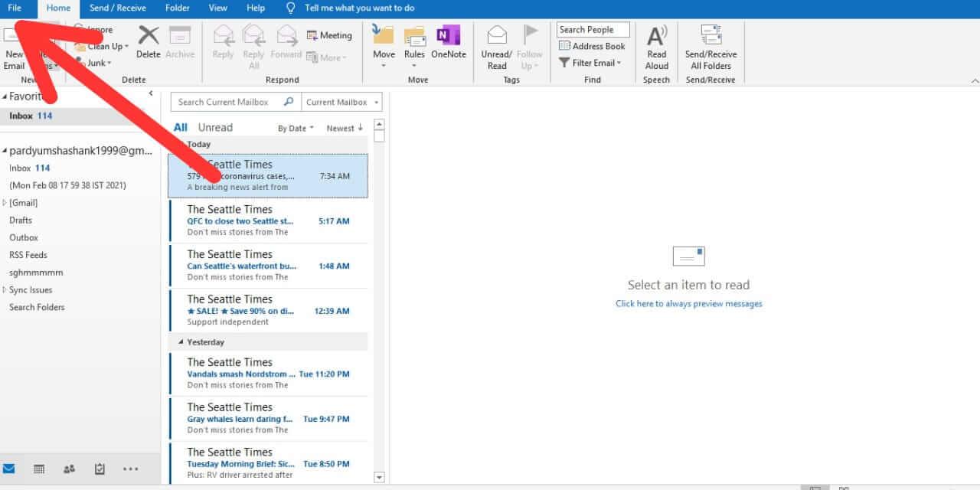Select the Archive icon
This screenshot has height=490, width=980.
click(181, 44)
